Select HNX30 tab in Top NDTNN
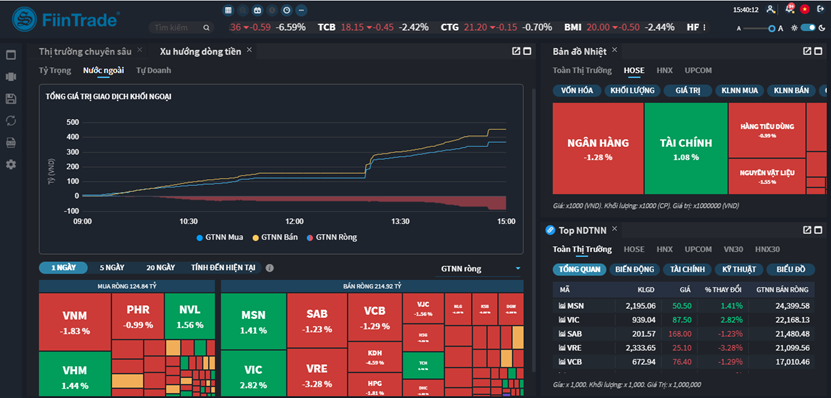831x398 pixels. pos(767,249)
